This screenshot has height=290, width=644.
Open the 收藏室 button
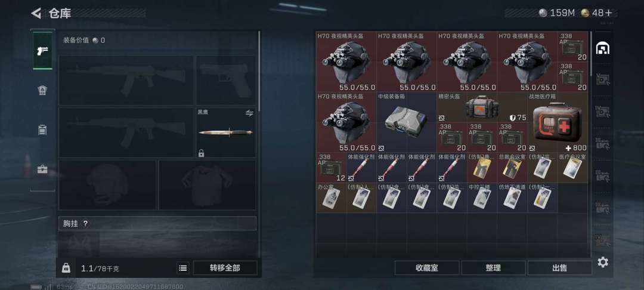click(427, 269)
